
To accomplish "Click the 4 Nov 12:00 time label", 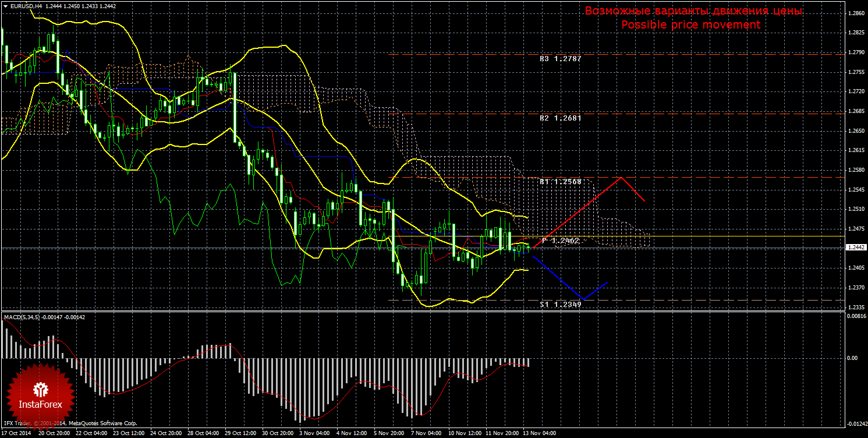I will click(x=351, y=433).
